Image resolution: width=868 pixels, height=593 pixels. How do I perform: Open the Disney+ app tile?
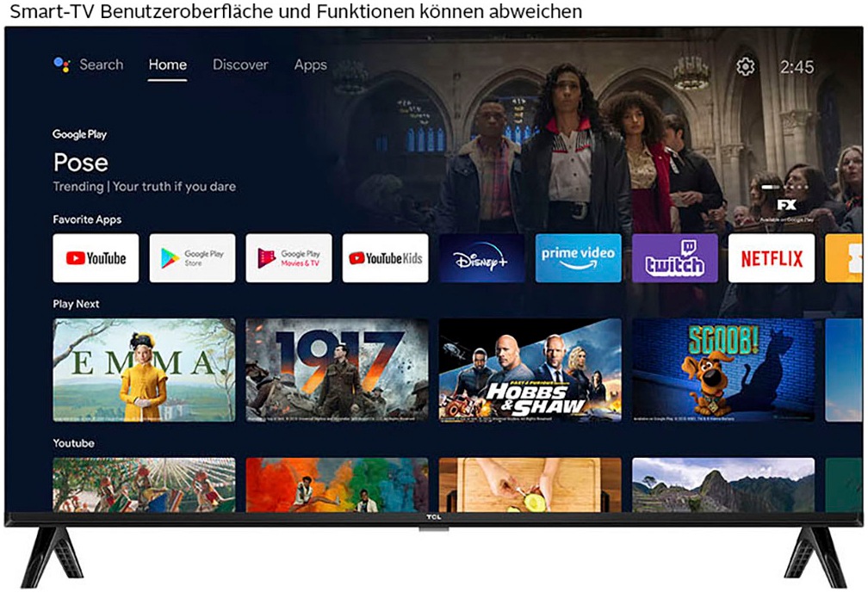pos(481,258)
